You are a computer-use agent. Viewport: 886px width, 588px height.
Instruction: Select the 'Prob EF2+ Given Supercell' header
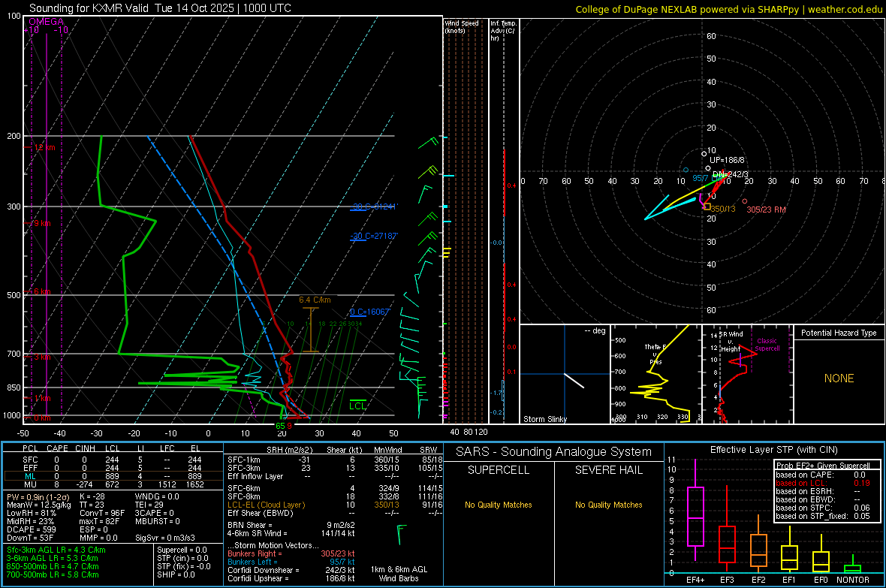(823, 466)
